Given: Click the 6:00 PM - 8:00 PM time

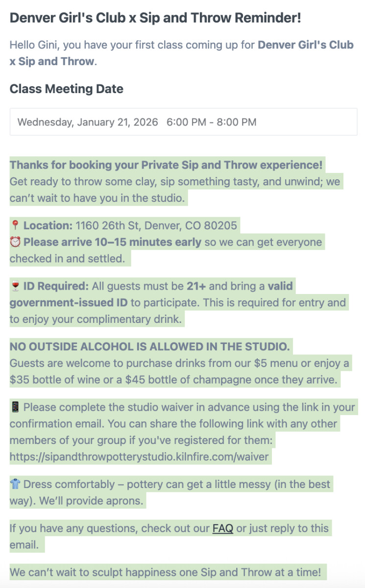Looking at the screenshot, I should [211, 122].
